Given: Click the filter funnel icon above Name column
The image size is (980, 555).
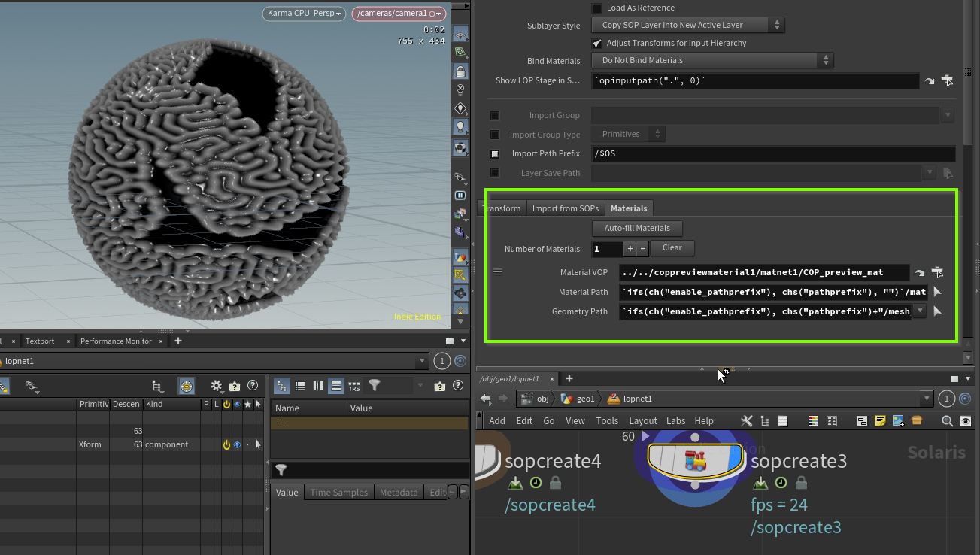Looking at the screenshot, I should point(375,386).
